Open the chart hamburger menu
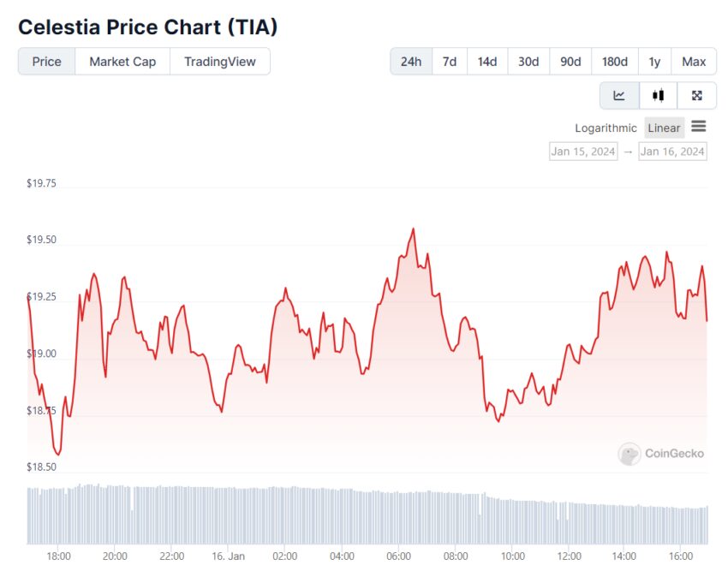 point(699,127)
